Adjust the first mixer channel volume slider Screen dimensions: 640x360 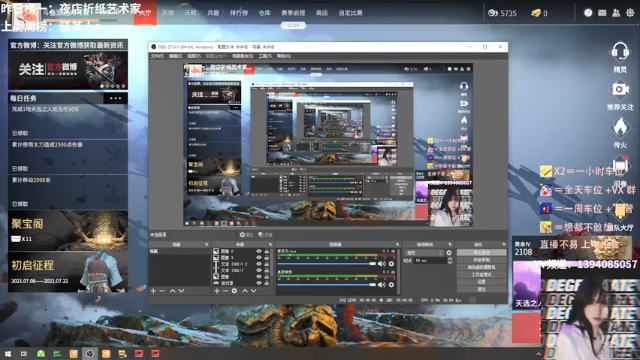[327, 264]
